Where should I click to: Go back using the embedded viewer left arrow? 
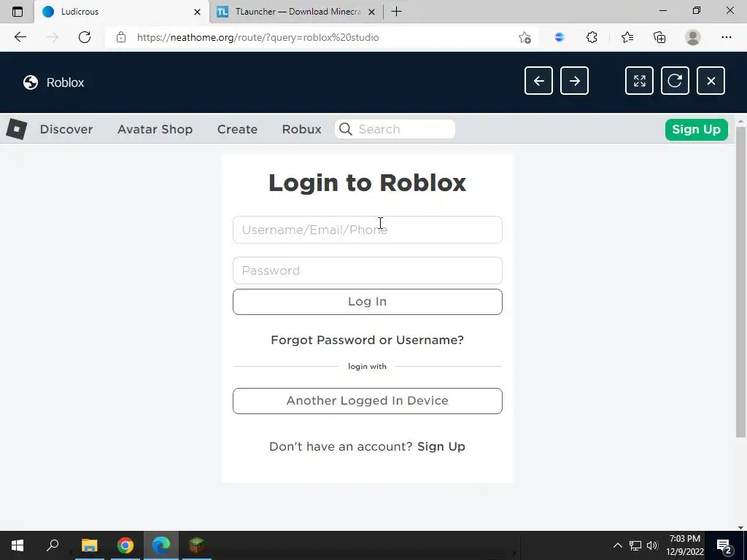(538, 81)
